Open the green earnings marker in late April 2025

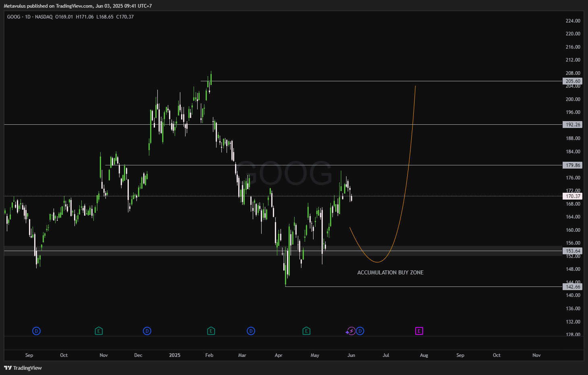click(306, 331)
